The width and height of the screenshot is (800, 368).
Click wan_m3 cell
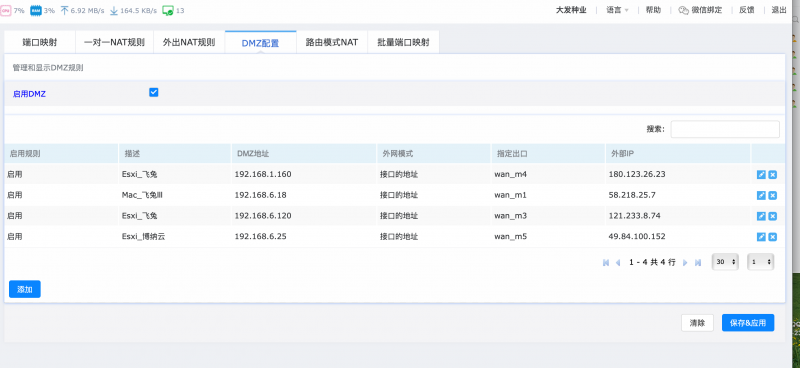510,216
